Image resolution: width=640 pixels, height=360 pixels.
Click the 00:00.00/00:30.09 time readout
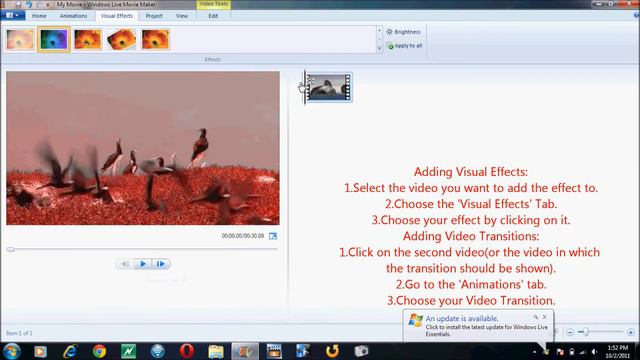coord(243,236)
